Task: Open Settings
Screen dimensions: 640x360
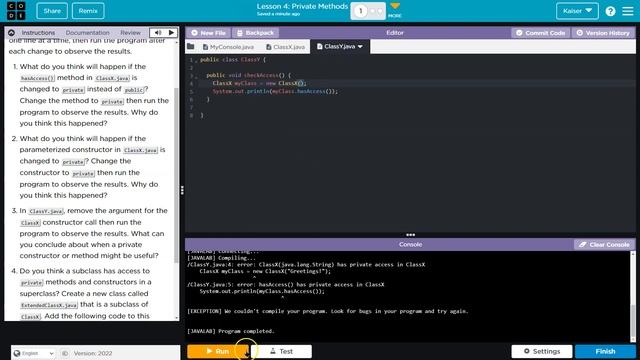Action: (x=542, y=351)
